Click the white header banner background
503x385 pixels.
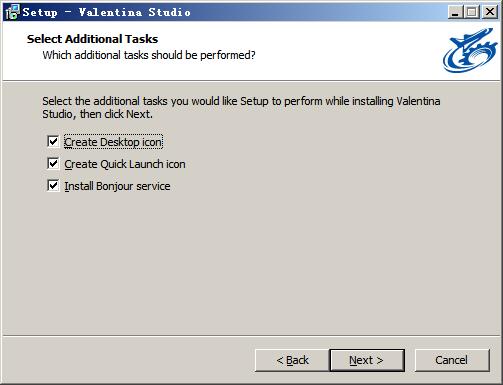[x=333, y=50]
